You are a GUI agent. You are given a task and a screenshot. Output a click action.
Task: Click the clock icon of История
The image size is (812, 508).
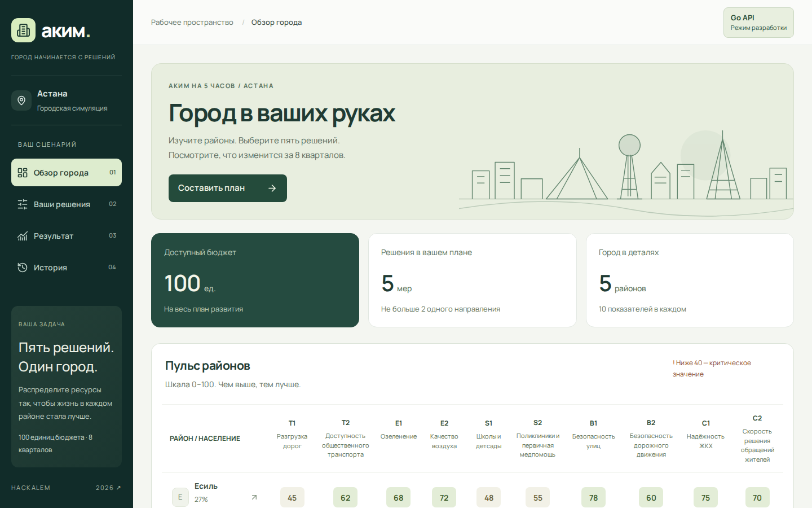(x=23, y=268)
